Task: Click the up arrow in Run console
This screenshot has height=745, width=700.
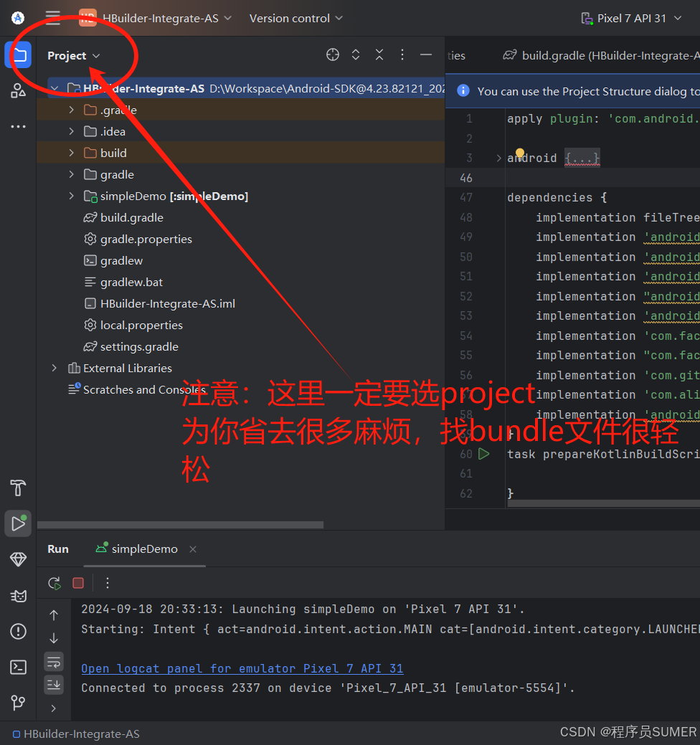Action: pyautogui.click(x=54, y=615)
